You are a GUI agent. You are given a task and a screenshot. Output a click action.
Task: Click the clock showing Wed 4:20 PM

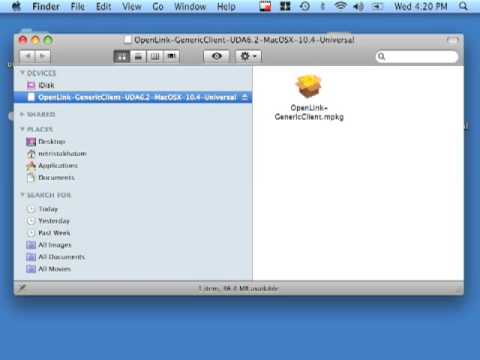coord(421,6)
